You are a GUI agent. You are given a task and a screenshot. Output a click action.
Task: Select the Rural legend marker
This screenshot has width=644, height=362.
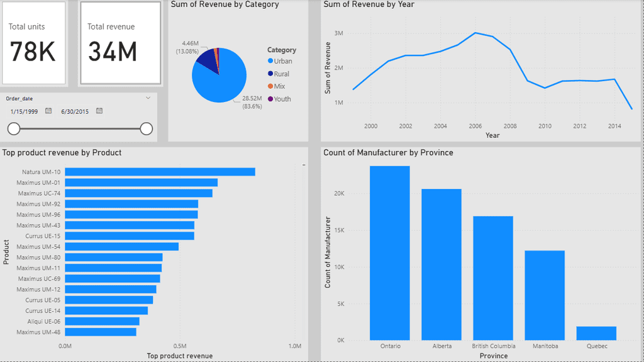pos(270,74)
